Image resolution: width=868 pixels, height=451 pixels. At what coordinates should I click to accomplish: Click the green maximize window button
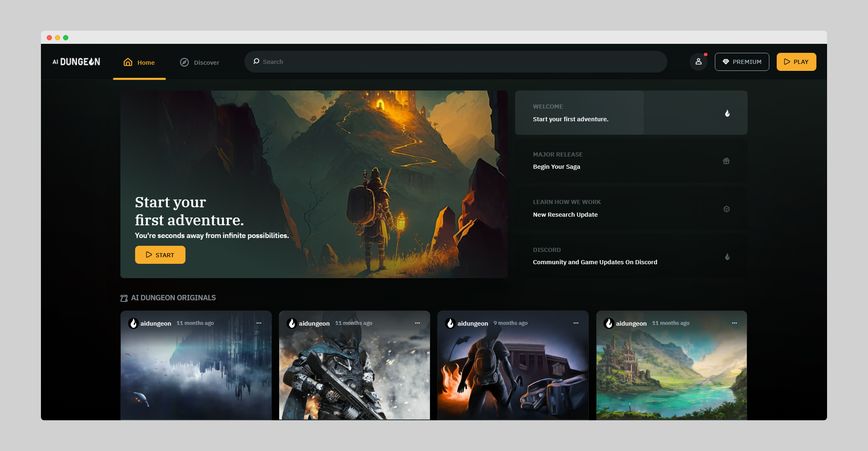point(66,38)
